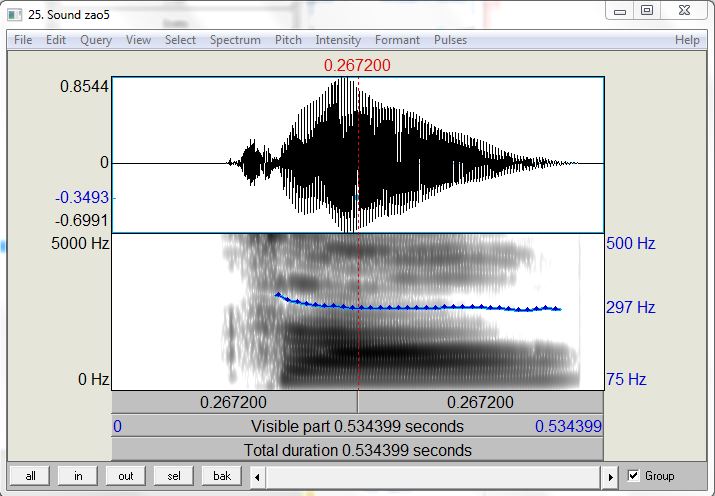Click the '5000 Hz' spectrogram top label
The height and width of the screenshot is (496, 715).
[x=80, y=243]
